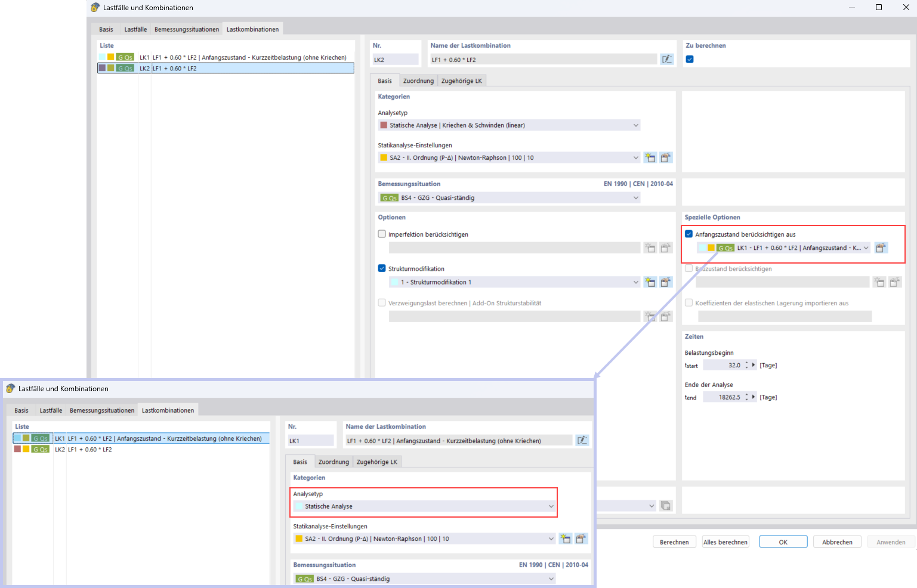
Task: Select LK1 row in main window list
Action: click(x=226, y=57)
